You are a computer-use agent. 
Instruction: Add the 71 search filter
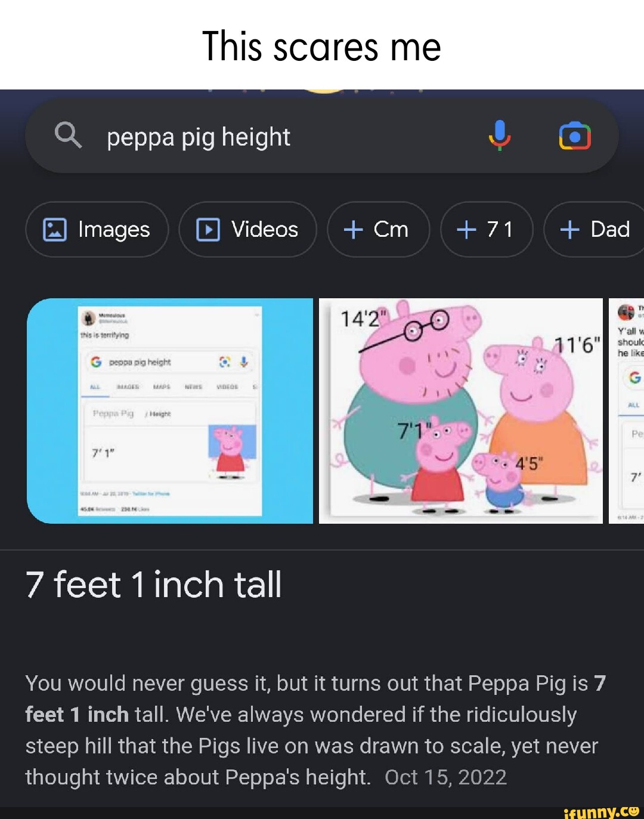486,230
